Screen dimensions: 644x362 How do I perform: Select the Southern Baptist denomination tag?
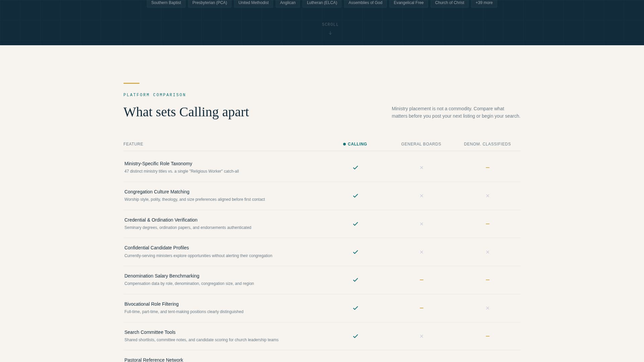click(x=166, y=3)
